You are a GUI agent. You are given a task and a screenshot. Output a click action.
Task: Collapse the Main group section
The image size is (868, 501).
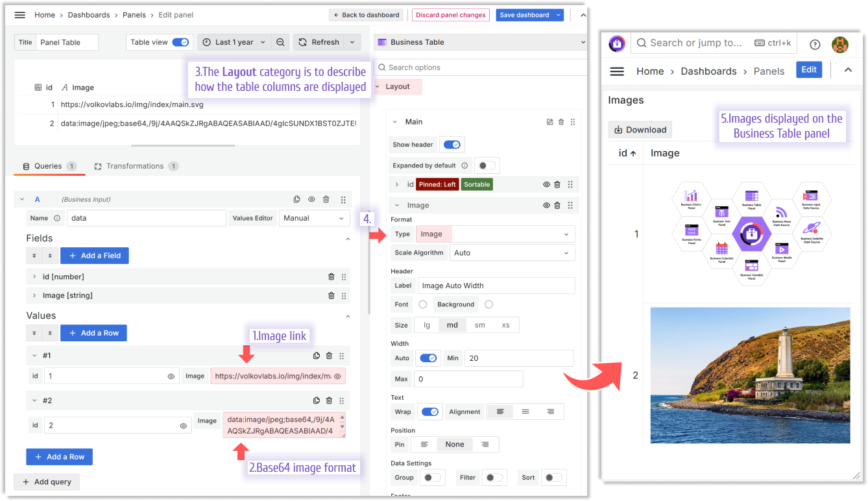(395, 122)
